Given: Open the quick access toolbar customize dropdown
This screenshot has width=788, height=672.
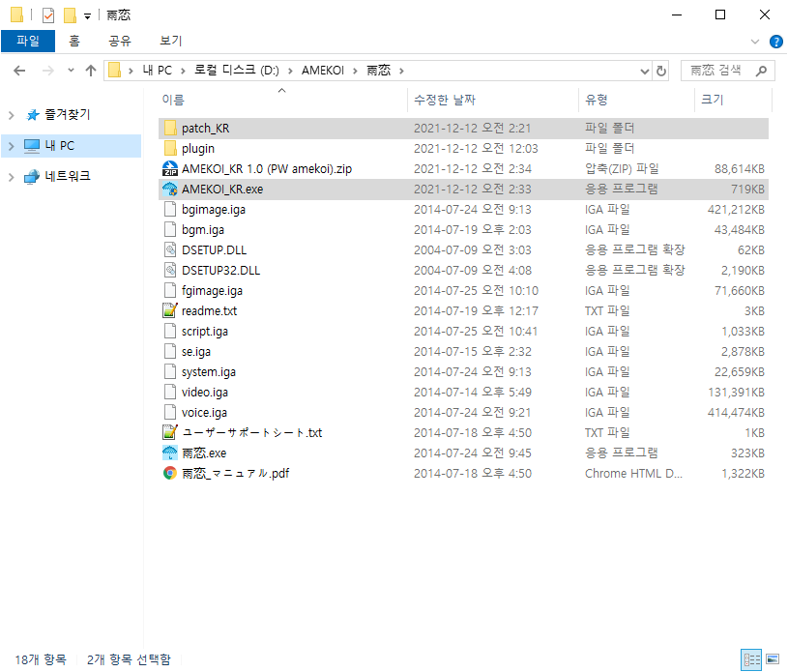Looking at the screenshot, I should click(87, 16).
